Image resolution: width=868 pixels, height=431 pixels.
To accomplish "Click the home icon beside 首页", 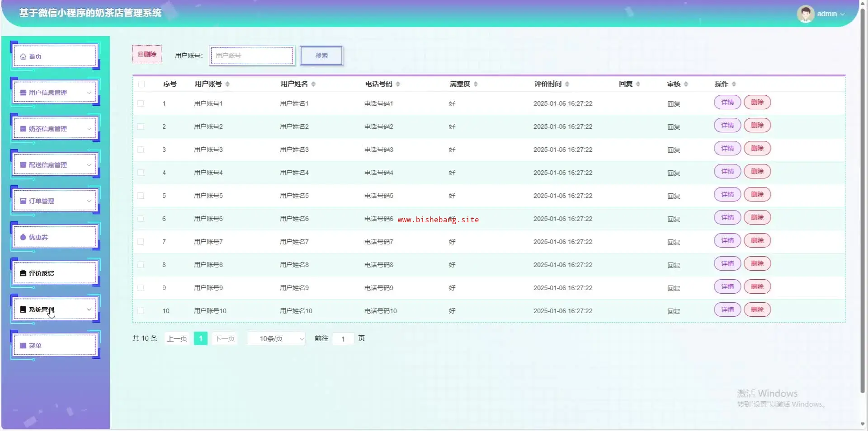I will pyautogui.click(x=23, y=56).
